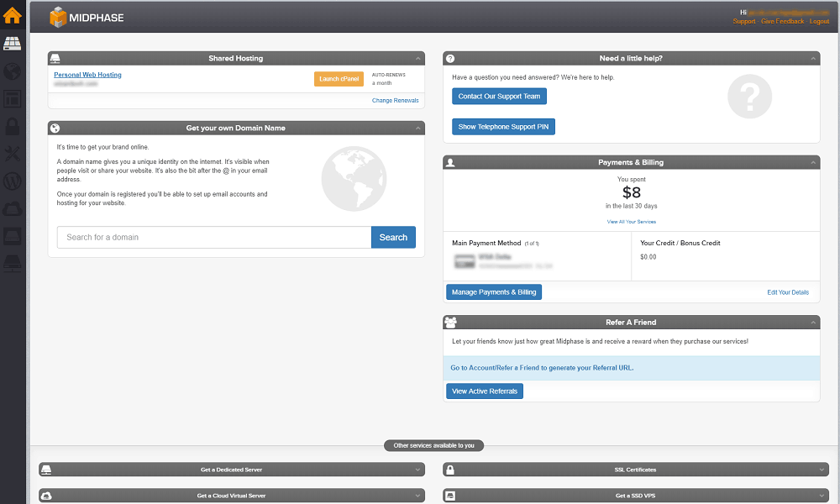The height and width of the screenshot is (504, 840).
Task: Open the tools wrench icon in sidebar
Action: (x=13, y=154)
